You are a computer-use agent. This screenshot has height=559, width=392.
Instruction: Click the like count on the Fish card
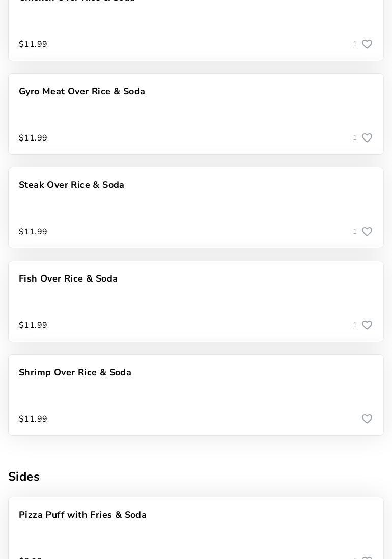click(355, 325)
